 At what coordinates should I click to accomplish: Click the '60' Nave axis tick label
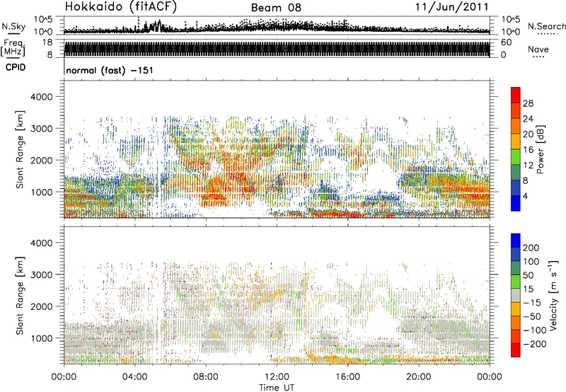tap(506, 42)
